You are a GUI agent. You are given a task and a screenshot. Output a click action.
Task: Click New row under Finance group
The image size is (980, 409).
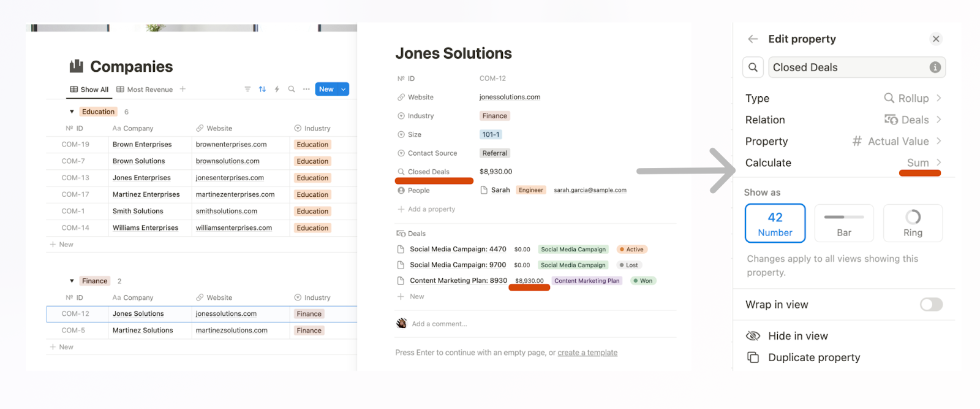coord(61,347)
